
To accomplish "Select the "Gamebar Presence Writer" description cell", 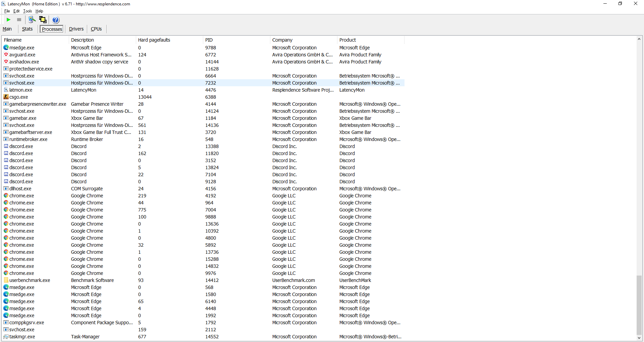I will tap(97, 104).
